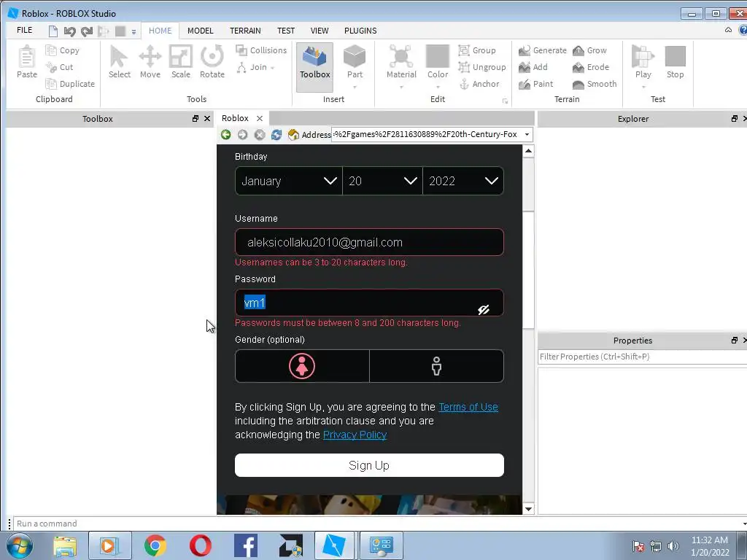
Task: Open the birthday month January dropdown
Action: 289,181
